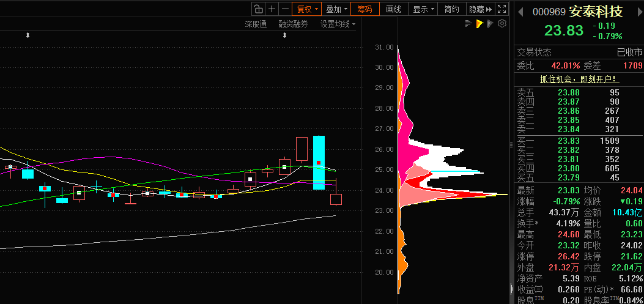Expand the 叠加 overlay dropdown
This screenshot has width=644, height=304.
pos(336,9)
